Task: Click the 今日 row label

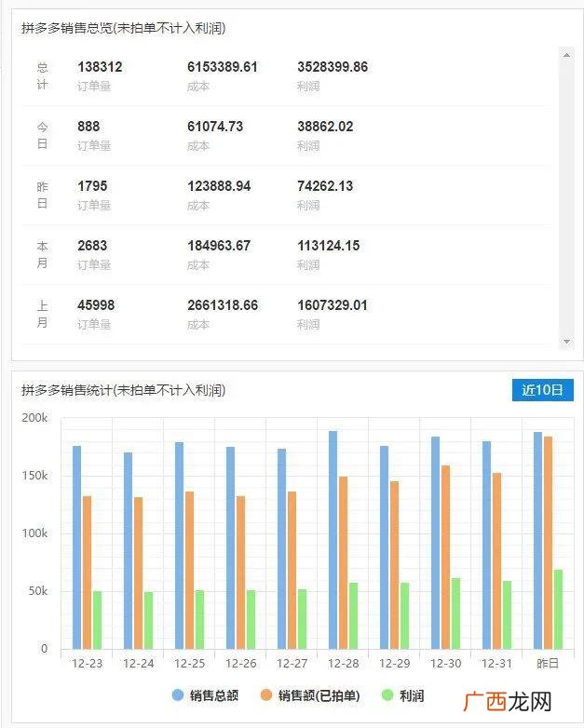Action: pos(42,136)
